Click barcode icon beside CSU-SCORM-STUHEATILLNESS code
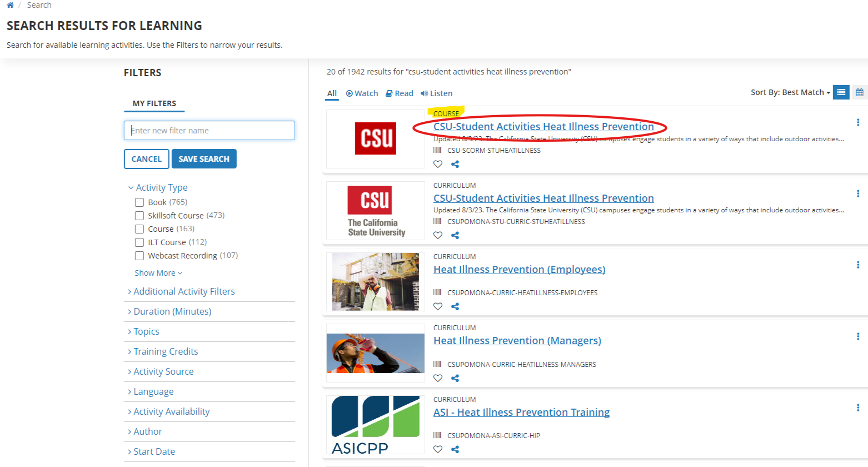 click(x=437, y=150)
